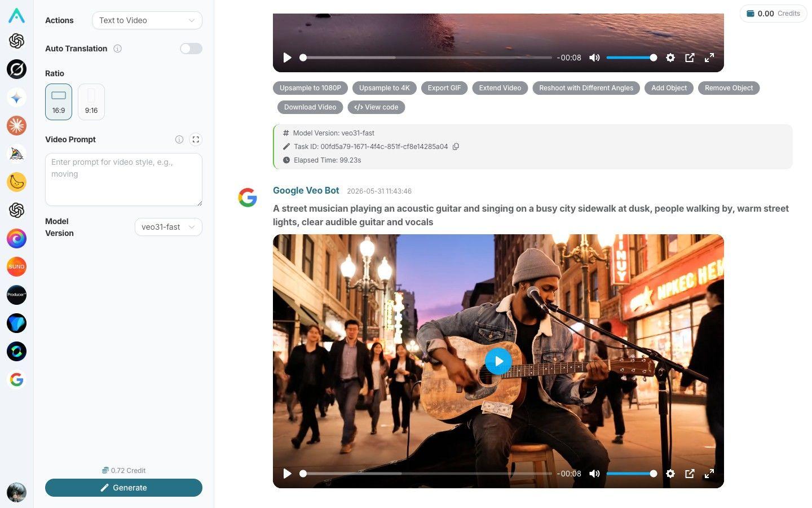Click Reshoot with Different Angles
Viewport: 812px width, 508px height.
(586, 88)
